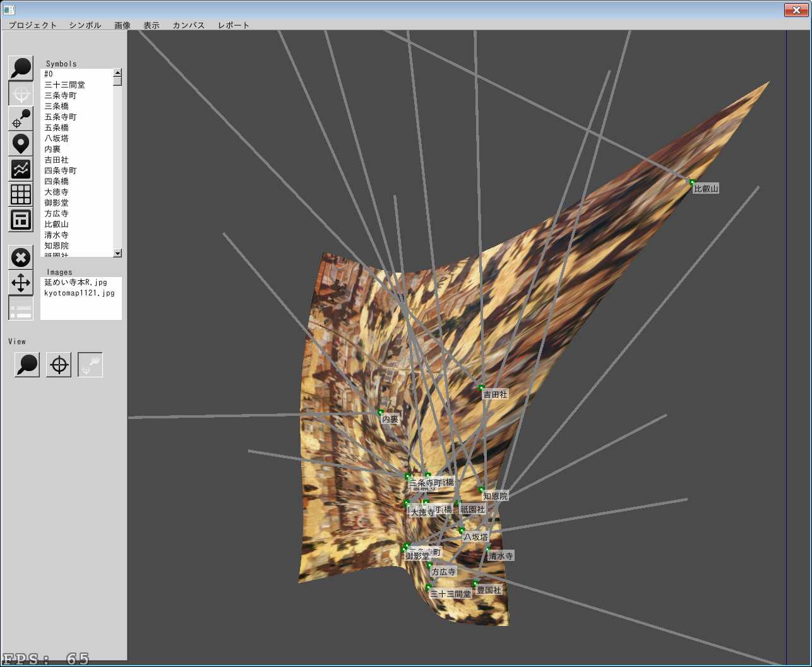This screenshot has width=812, height=667.
Task: Select 八坂塔 in Symbols list
Action: point(76,138)
